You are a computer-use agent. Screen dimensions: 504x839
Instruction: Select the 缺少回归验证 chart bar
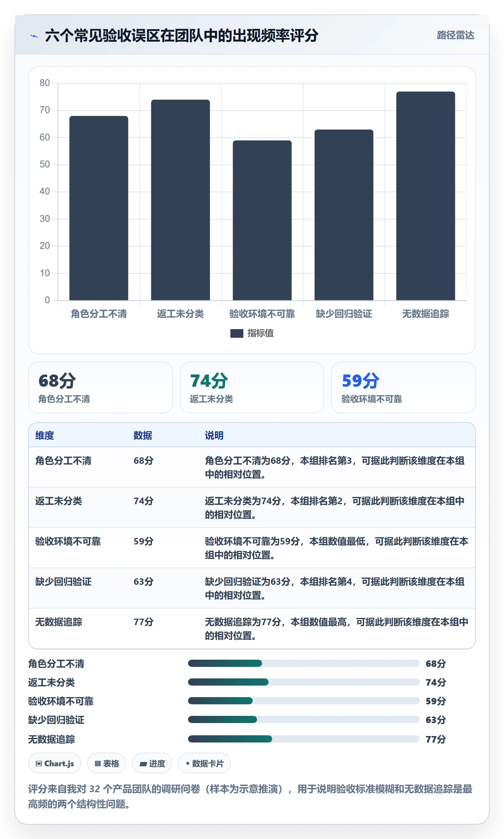pos(344,215)
